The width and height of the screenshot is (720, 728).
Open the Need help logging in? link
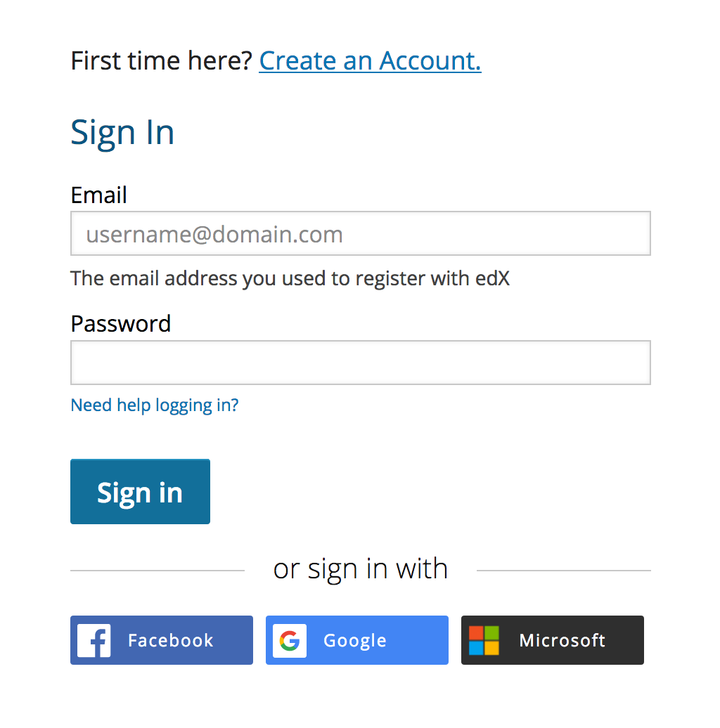[154, 405]
